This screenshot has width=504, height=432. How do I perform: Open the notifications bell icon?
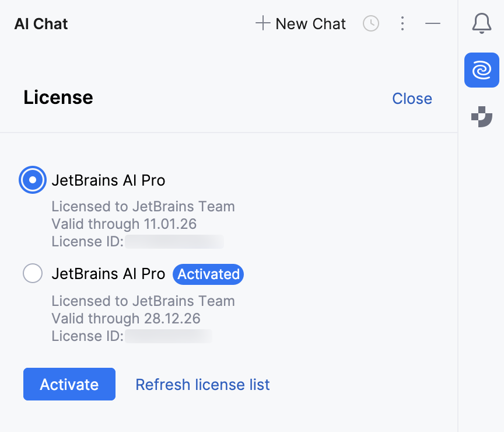tap(481, 23)
